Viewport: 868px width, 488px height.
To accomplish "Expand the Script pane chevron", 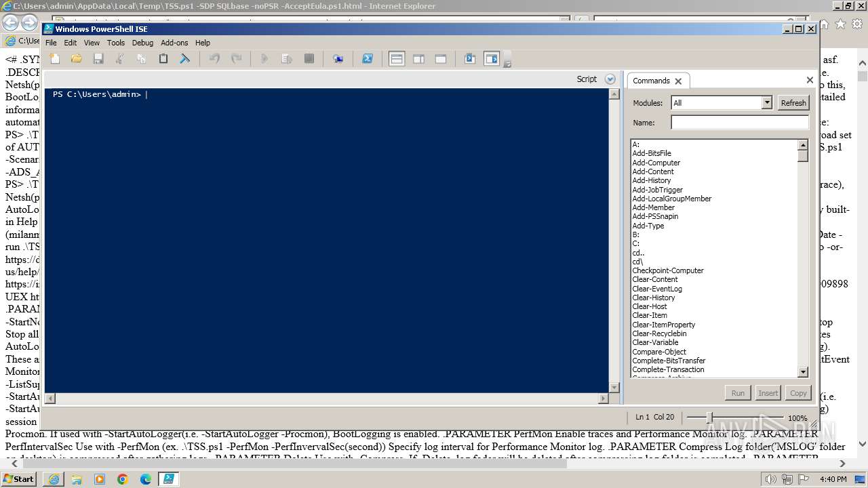I will 610,79.
